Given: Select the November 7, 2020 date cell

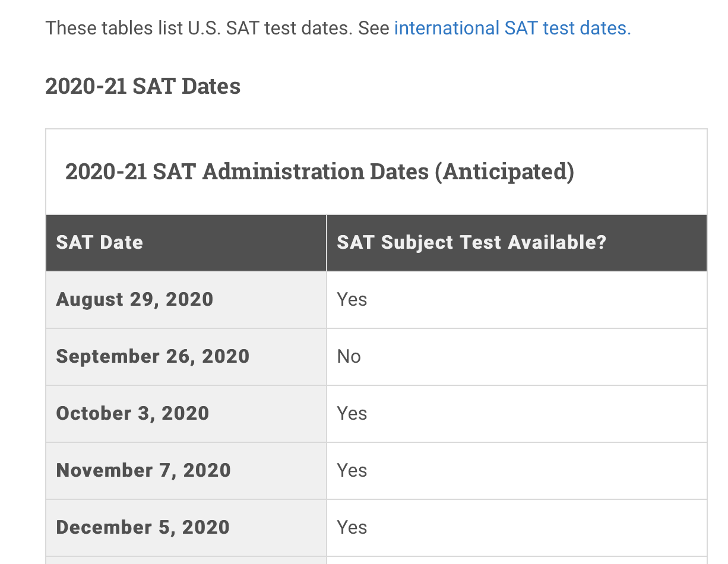Looking at the screenshot, I should click(186, 471).
